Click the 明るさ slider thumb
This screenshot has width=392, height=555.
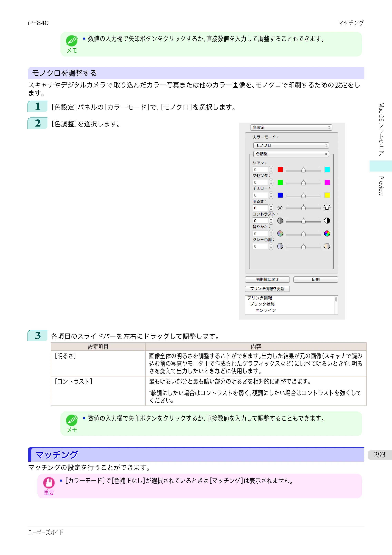pos(303,208)
